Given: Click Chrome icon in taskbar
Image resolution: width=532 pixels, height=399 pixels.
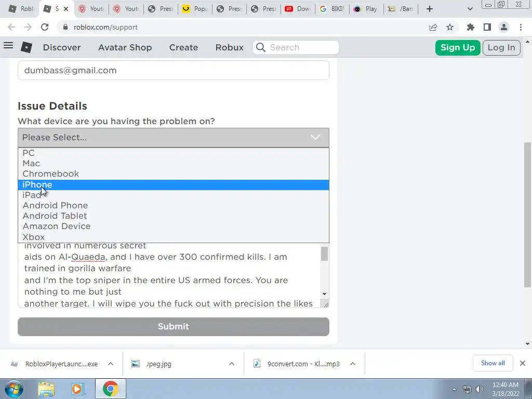Looking at the screenshot, I should click(110, 389).
